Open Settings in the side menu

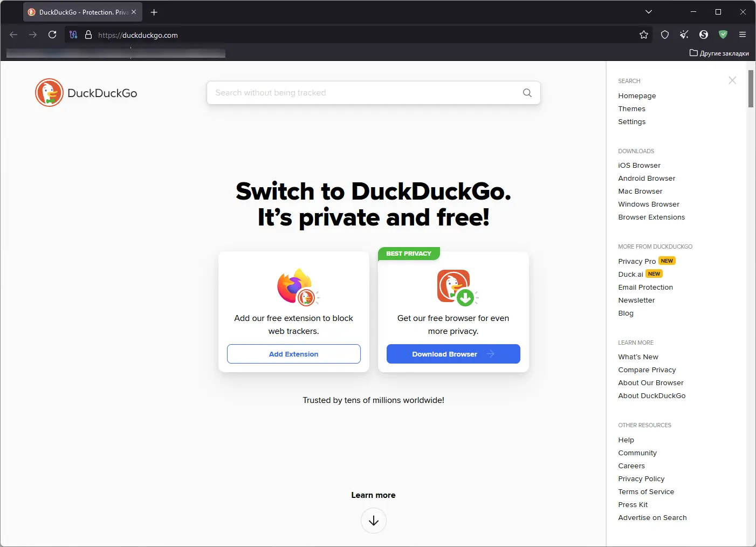point(632,121)
